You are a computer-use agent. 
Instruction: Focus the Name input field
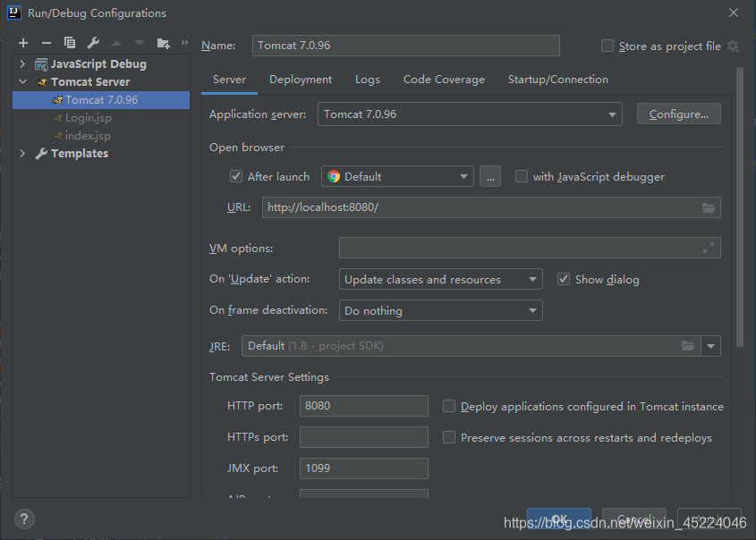pyautogui.click(x=406, y=46)
